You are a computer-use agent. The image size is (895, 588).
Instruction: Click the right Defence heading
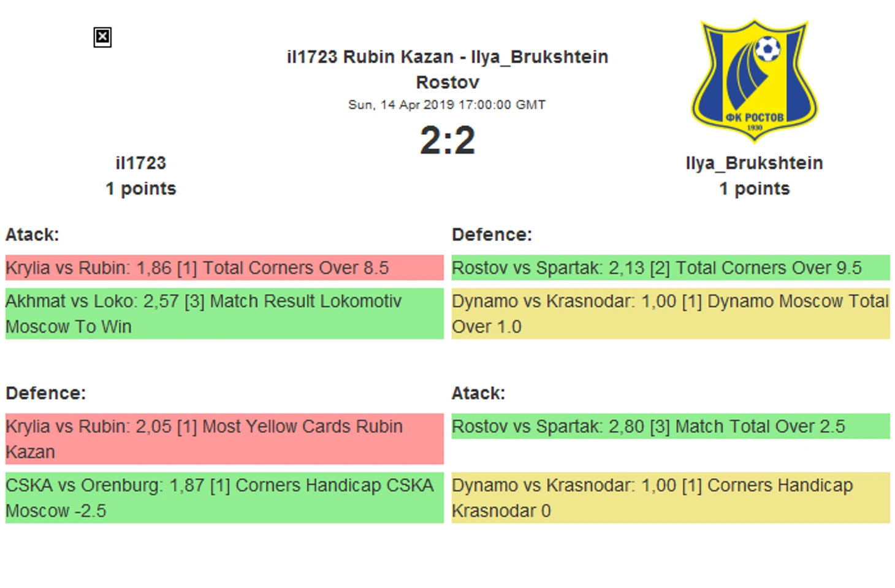tap(492, 235)
